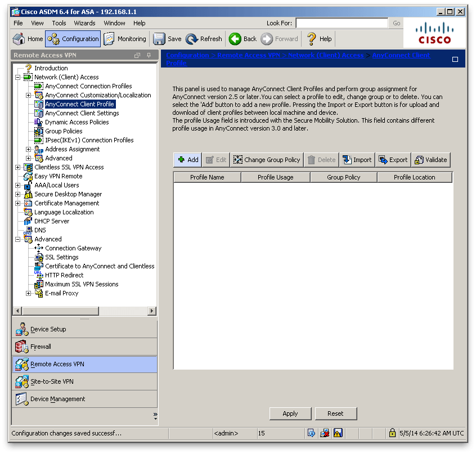This screenshot has width=476, height=454.
Task: Open the Firewall section
Action: click(x=84, y=347)
